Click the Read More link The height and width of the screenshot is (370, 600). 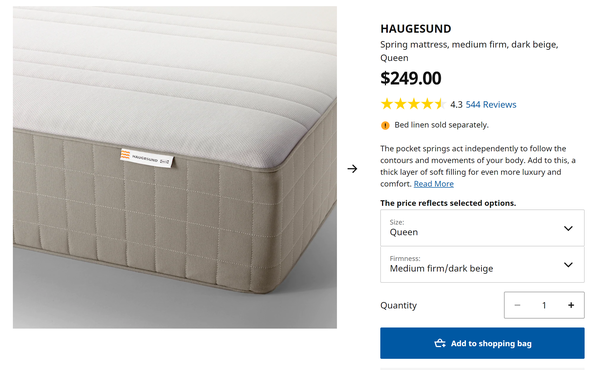[434, 184]
